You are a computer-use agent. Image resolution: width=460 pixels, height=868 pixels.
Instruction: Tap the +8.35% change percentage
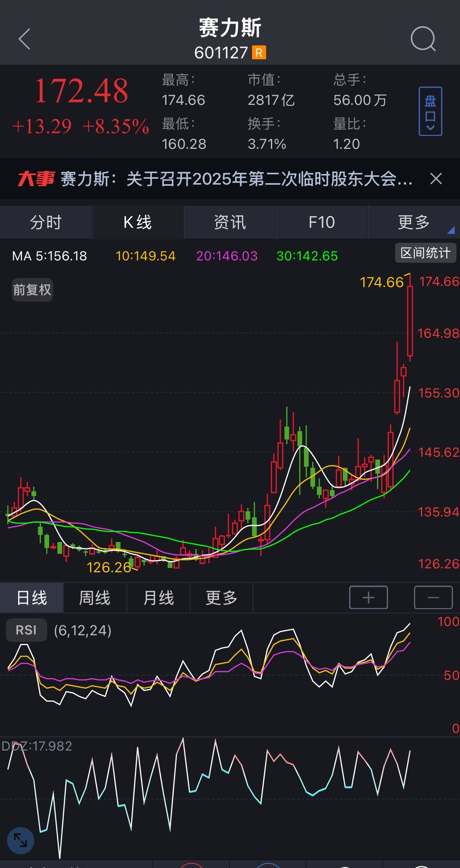click(x=116, y=126)
